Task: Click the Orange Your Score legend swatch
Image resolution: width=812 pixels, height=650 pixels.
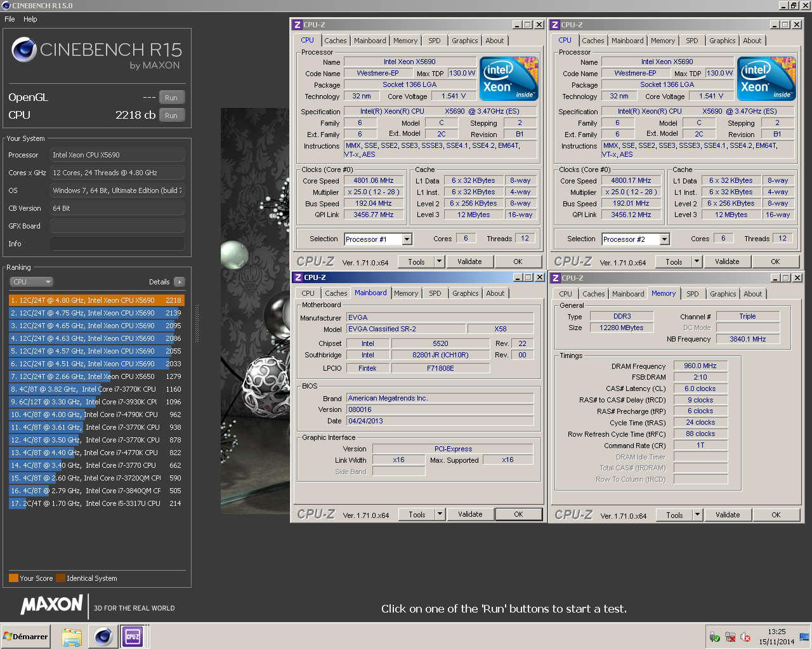Action: click(13, 578)
